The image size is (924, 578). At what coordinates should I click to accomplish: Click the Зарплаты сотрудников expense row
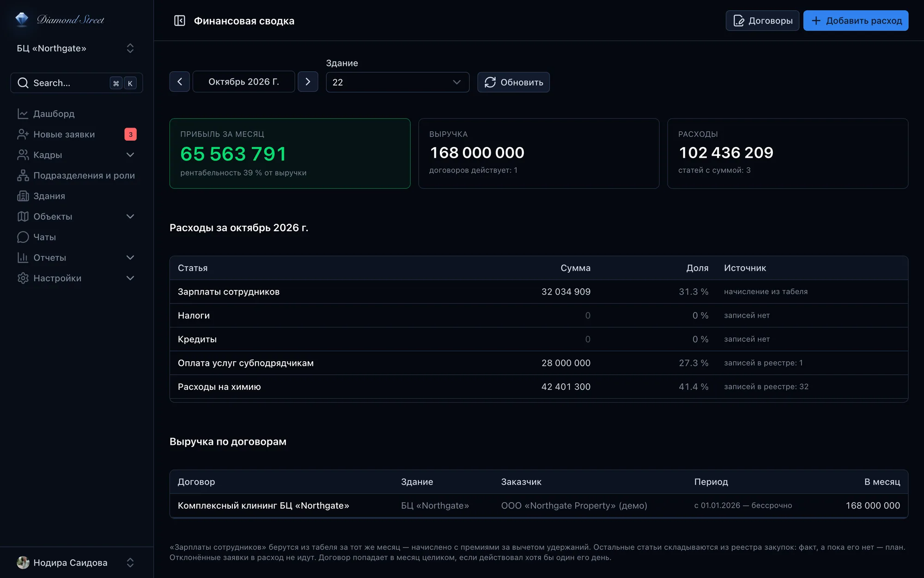point(539,292)
